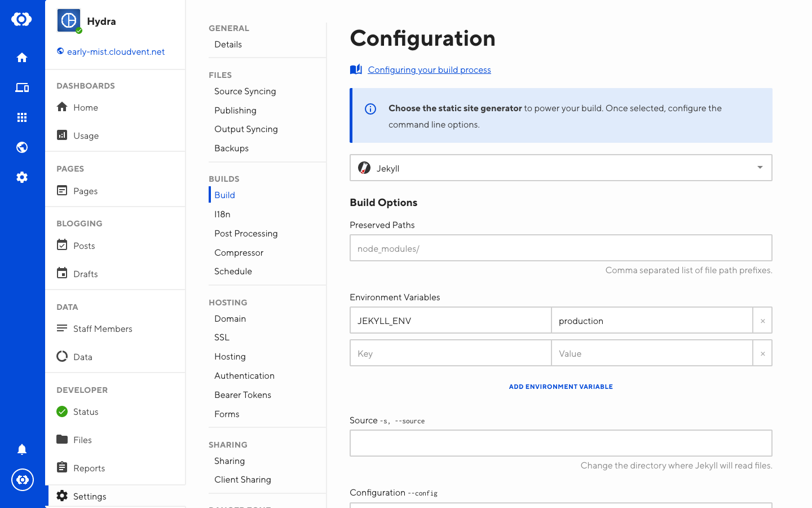The height and width of the screenshot is (508, 812).
Task: Open the gear icon in blue rail
Action: [x=22, y=177]
